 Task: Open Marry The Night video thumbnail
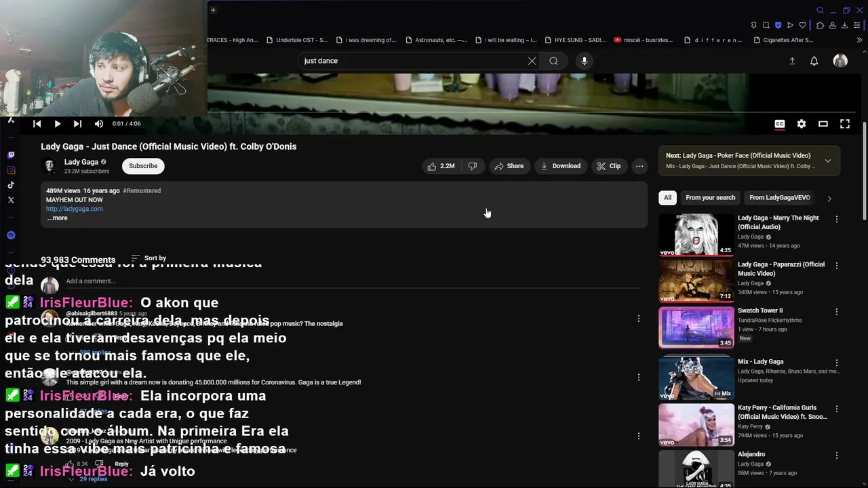pyautogui.click(x=696, y=235)
